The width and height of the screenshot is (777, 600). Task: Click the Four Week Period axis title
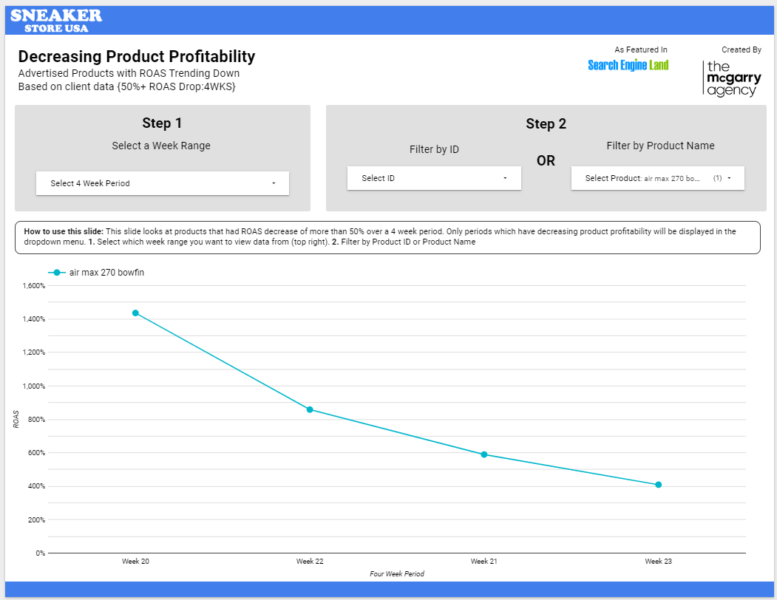(396, 574)
